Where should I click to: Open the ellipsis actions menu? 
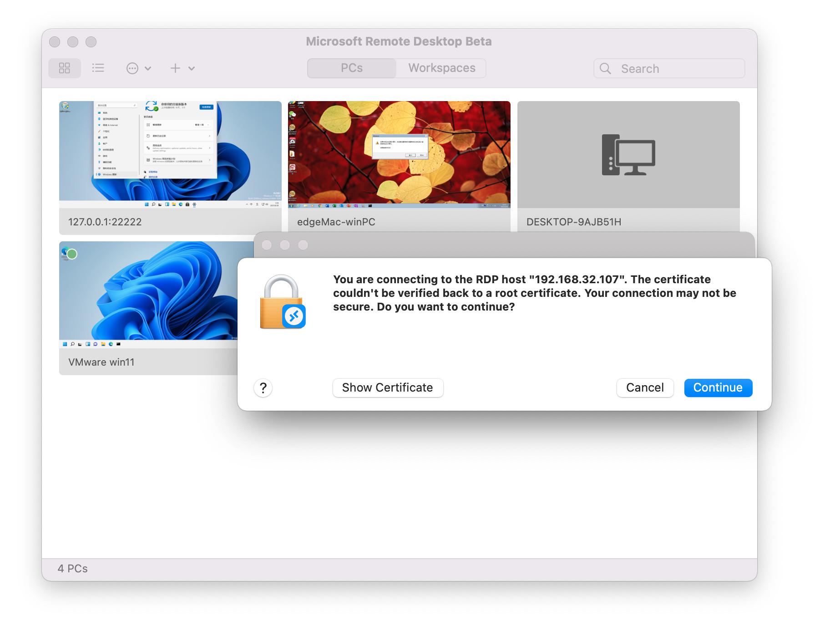[x=132, y=68]
